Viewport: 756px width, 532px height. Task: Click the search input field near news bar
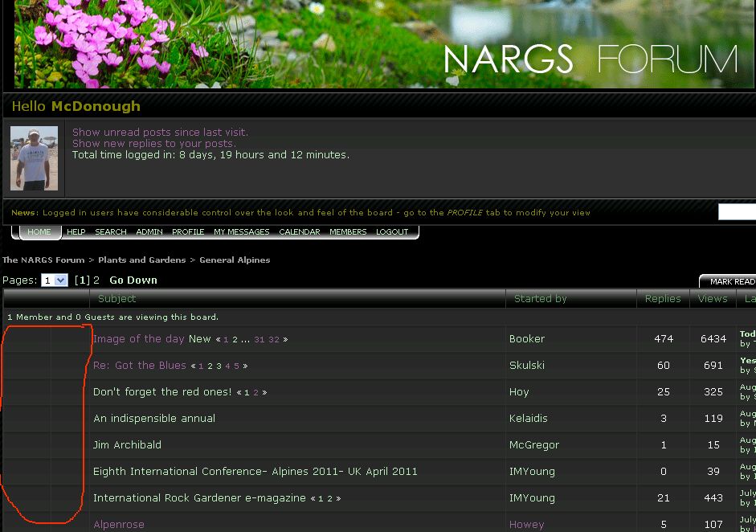click(x=737, y=212)
